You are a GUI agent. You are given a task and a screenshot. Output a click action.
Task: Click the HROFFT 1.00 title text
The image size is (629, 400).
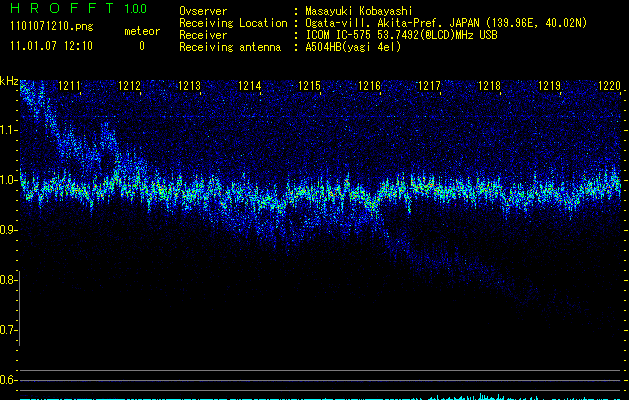click(76, 9)
